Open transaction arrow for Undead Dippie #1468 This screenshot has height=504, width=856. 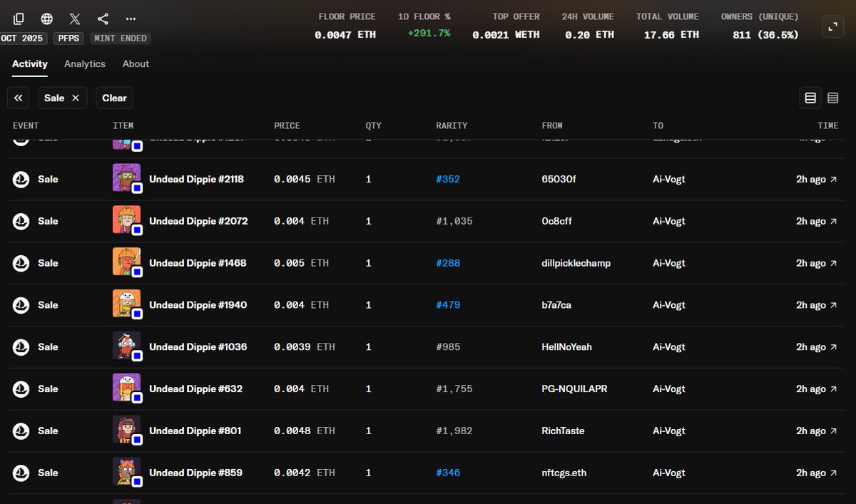(x=833, y=263)
